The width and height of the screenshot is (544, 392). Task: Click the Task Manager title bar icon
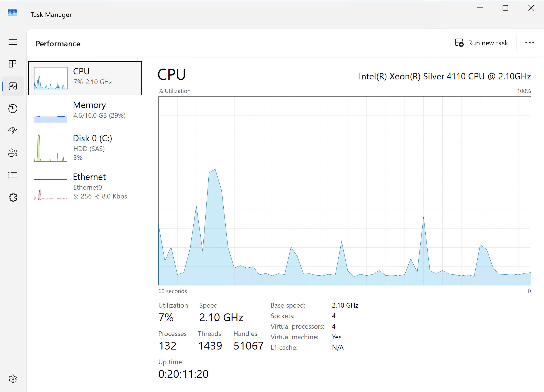coord(12,13)
